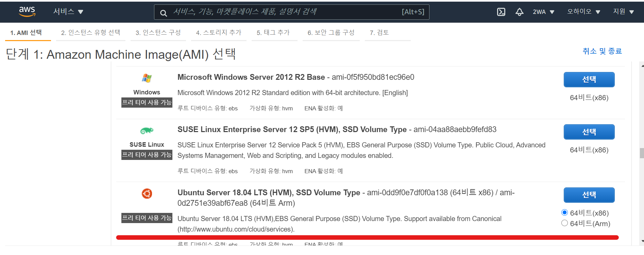The height and width of the screenshot is (255, 644).
Task: Focus the AWS services search field
Action: pyautogui.click(x=292, y=12)
